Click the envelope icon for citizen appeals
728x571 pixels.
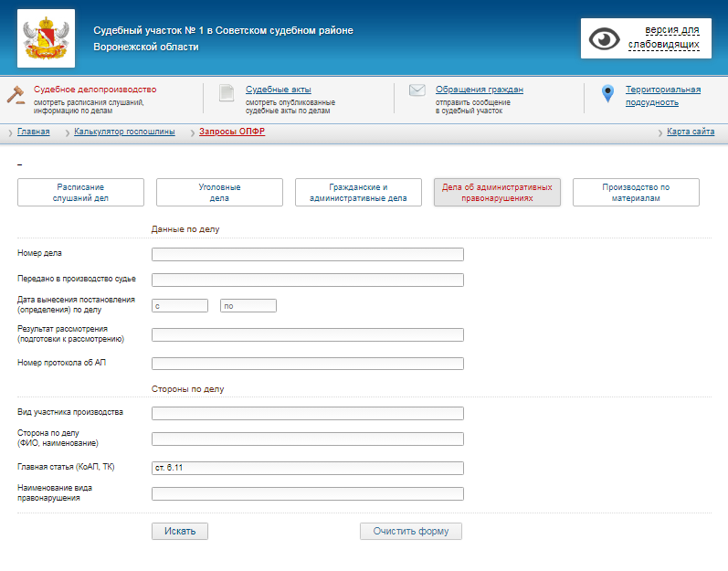point(417,90)
